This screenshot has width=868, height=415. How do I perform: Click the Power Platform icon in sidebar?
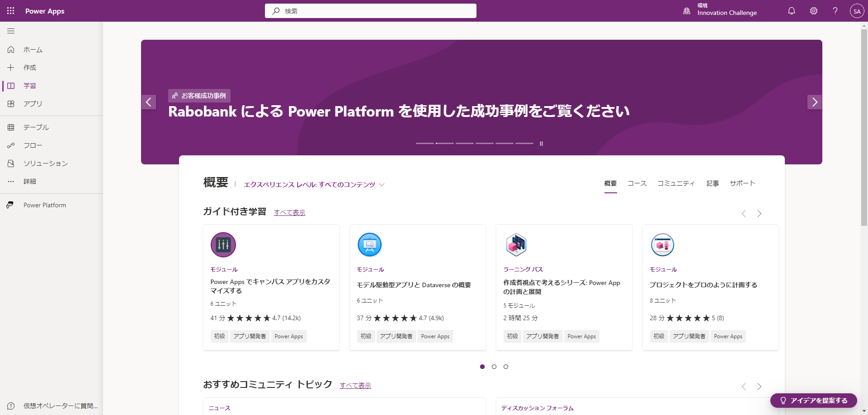(10, 205)
